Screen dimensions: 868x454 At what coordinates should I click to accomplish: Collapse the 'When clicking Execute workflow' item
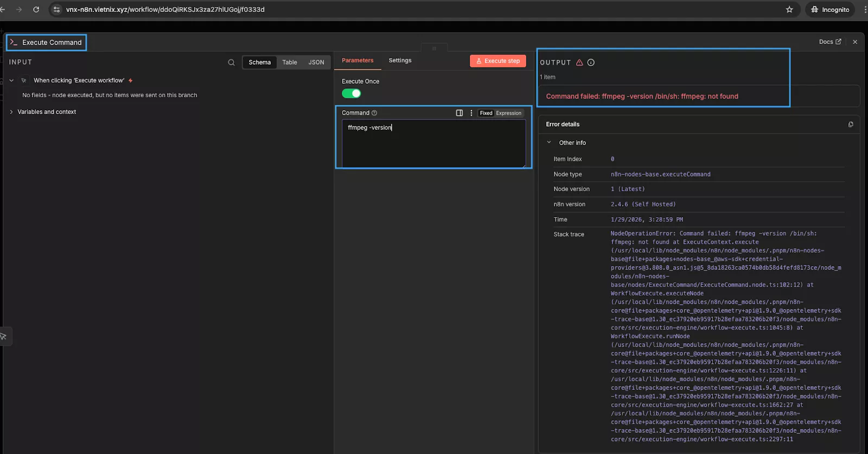pyautogui.click(x=11, y=80)
